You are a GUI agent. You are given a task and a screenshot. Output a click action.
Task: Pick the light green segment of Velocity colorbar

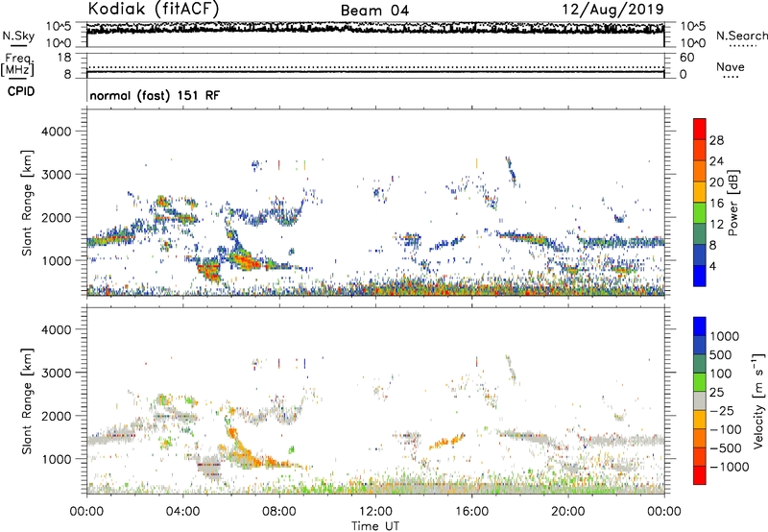[700, 382]
